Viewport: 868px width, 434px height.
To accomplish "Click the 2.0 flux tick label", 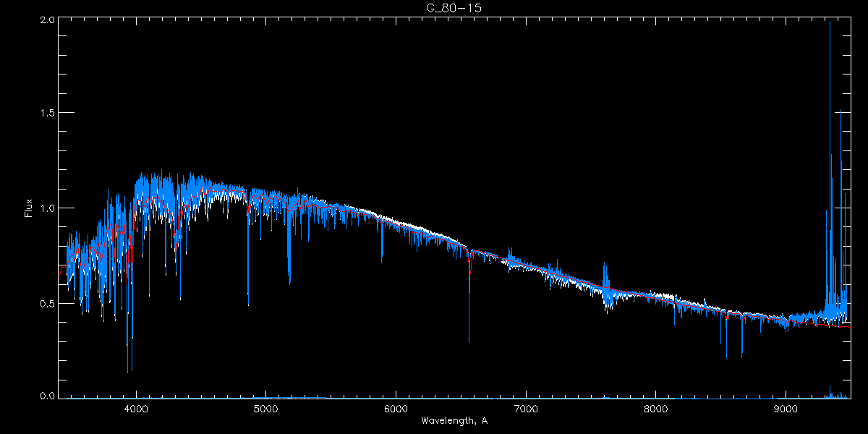I will click(47, 20).
